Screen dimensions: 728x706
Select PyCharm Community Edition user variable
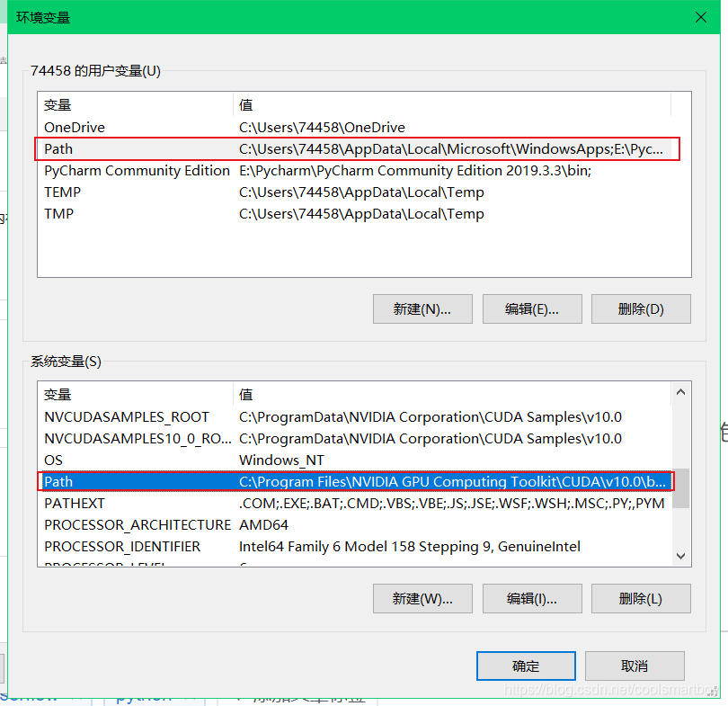[x=355, y=171]
